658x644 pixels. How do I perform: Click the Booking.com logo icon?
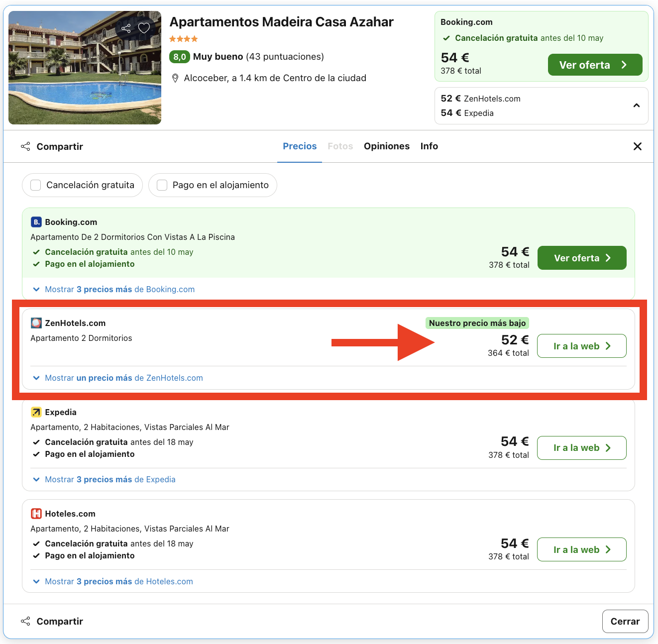tap(36, 222)
